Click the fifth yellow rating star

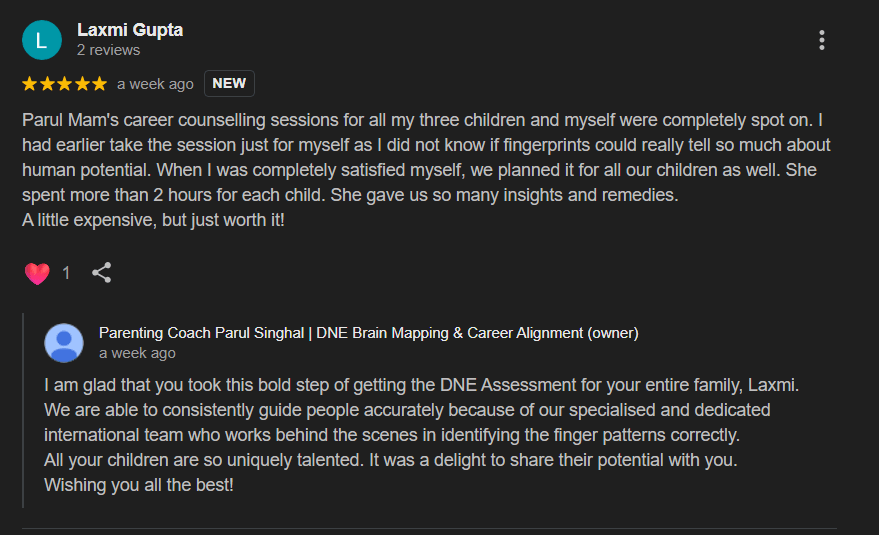99,84
